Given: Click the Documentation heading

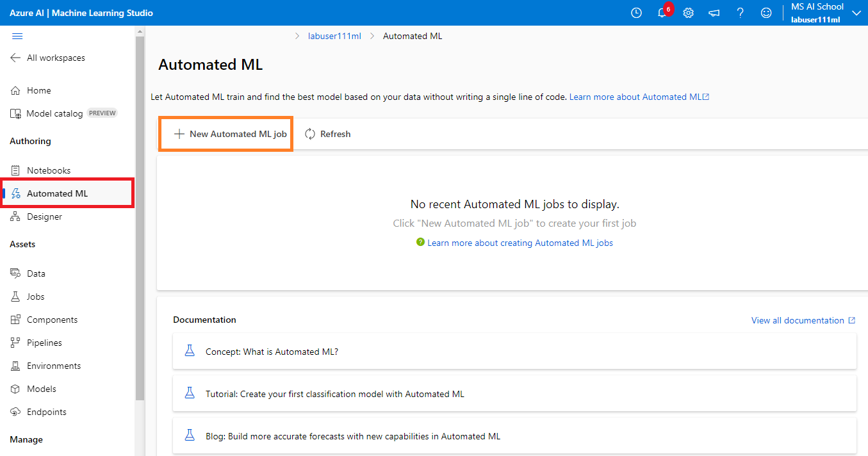Looking at the screenshot, I should click(x=204, y=320).
